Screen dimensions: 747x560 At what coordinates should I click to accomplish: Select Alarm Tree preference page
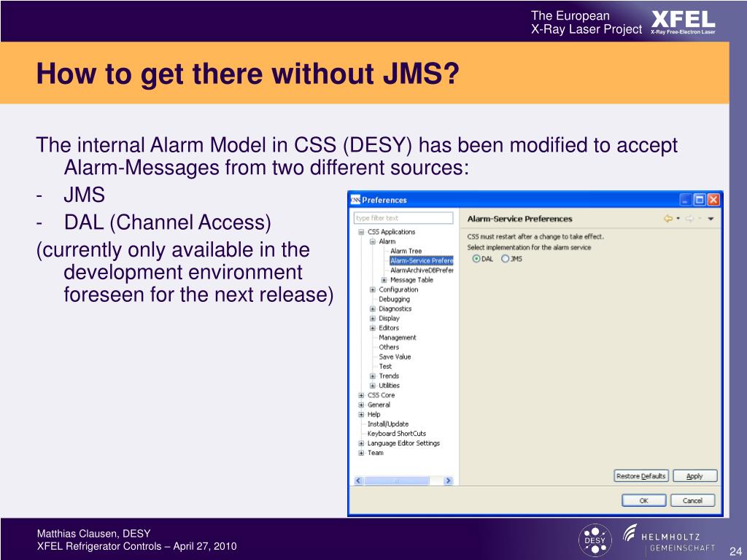406,251
